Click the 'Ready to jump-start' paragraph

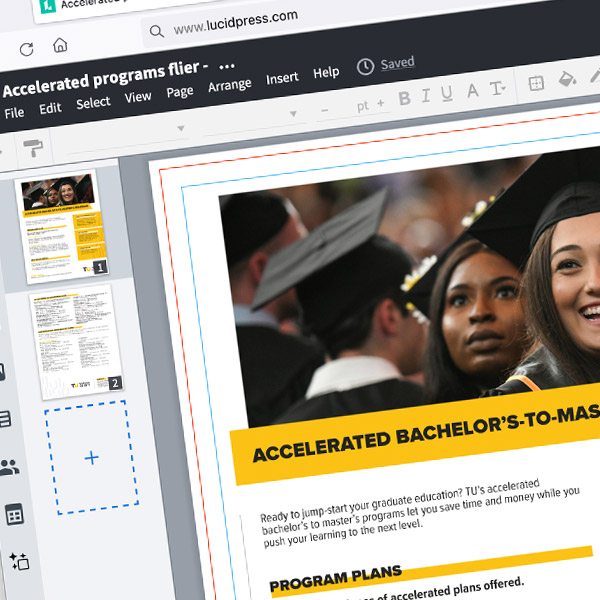[420, 513]
